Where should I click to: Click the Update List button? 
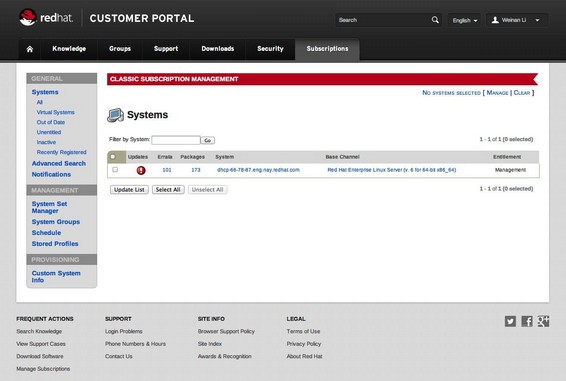[x=129, y=190]
